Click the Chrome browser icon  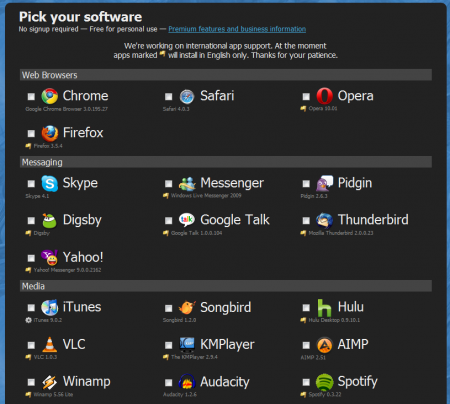(x=49, y=96)
